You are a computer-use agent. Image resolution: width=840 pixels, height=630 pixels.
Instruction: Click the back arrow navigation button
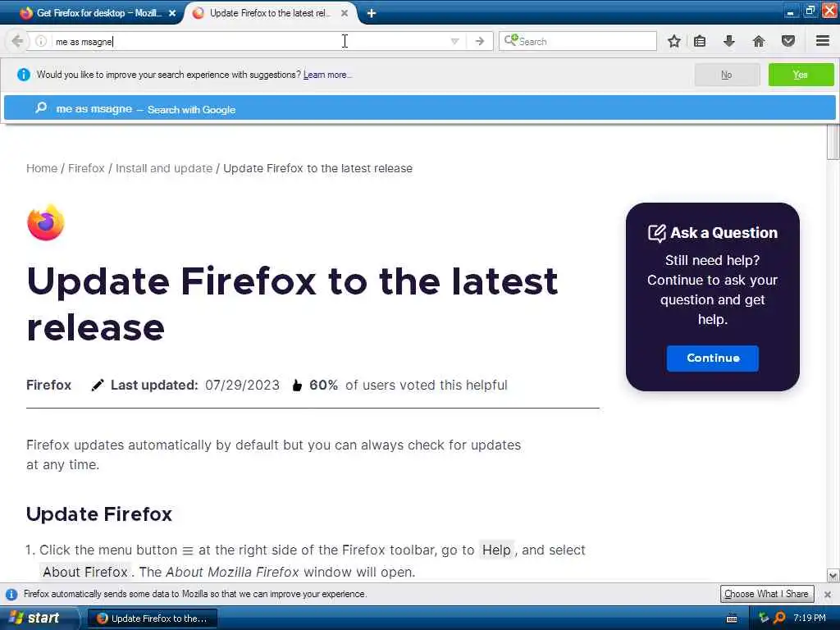[17, 41]
